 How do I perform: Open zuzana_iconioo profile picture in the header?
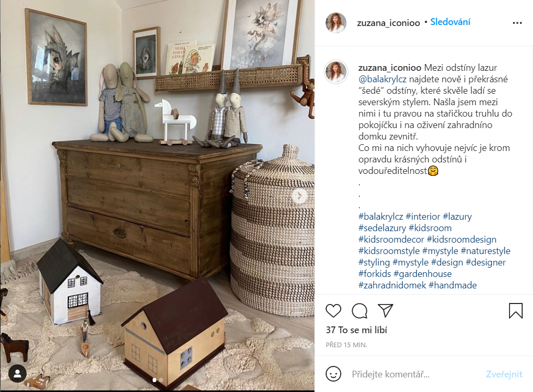pyautogui.click(x=336, y=23)
